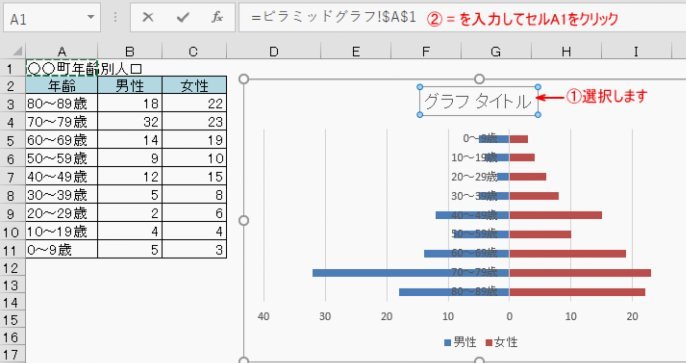
Task: Click cell A1 with ○○町年齢別人口
Action: [62, 68]
